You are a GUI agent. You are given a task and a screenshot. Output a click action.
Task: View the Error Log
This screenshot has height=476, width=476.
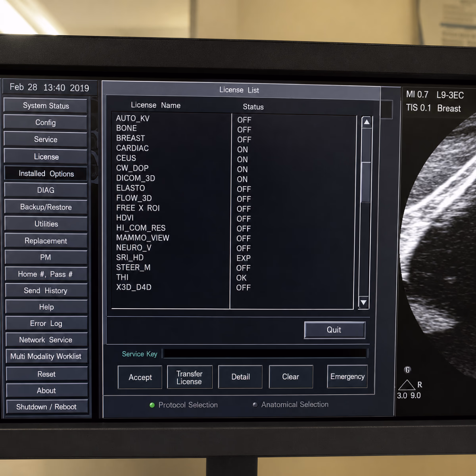[46, 324]
